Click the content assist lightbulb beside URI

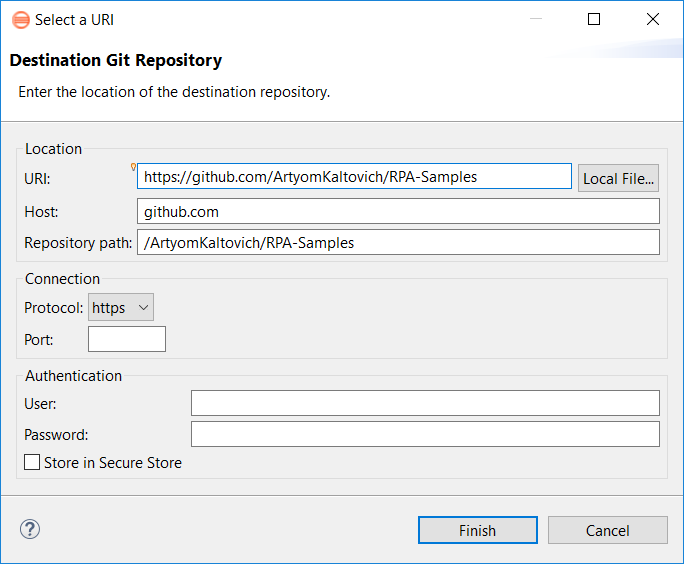(133, 167)
